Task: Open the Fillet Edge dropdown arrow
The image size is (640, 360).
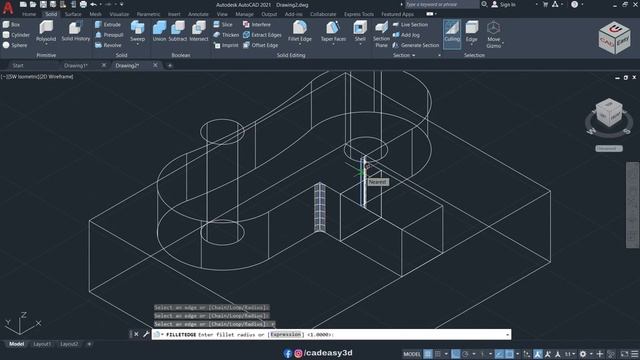Action: pyautogui.click(x=300, y=44)
